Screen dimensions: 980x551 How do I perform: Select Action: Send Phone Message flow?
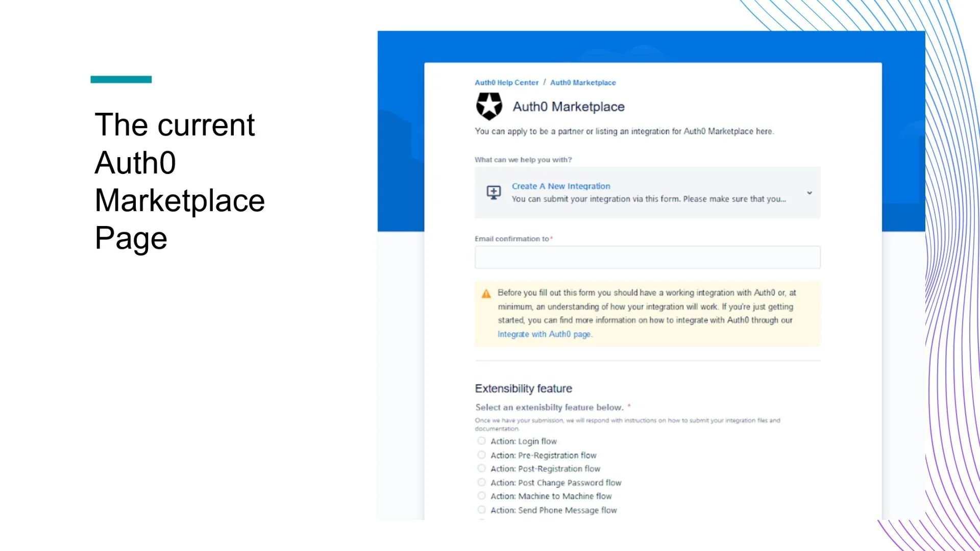click(x=481, y=510)
